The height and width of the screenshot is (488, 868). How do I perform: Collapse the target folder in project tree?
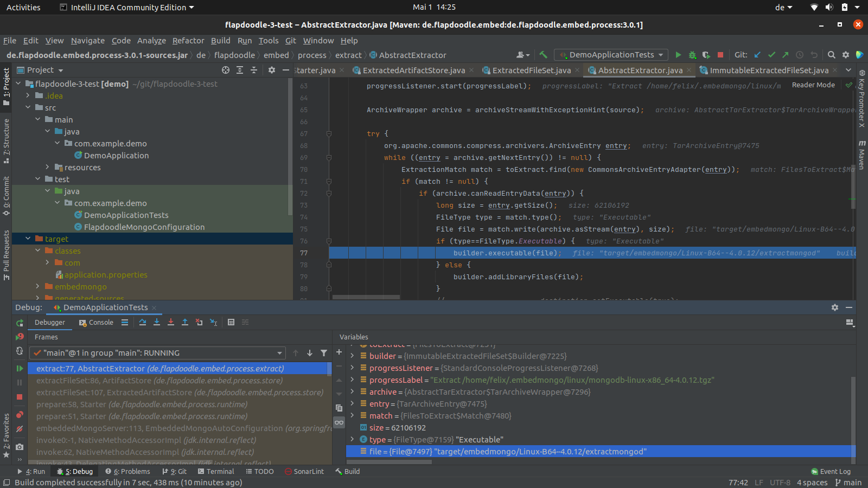pyautogui.click(x=28, y=239)
